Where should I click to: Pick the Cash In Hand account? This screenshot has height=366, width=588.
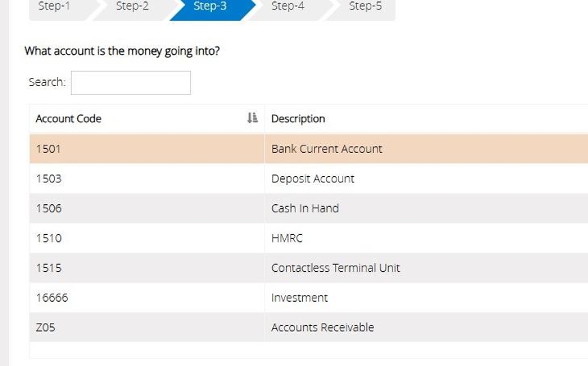(x=304, y=208)
